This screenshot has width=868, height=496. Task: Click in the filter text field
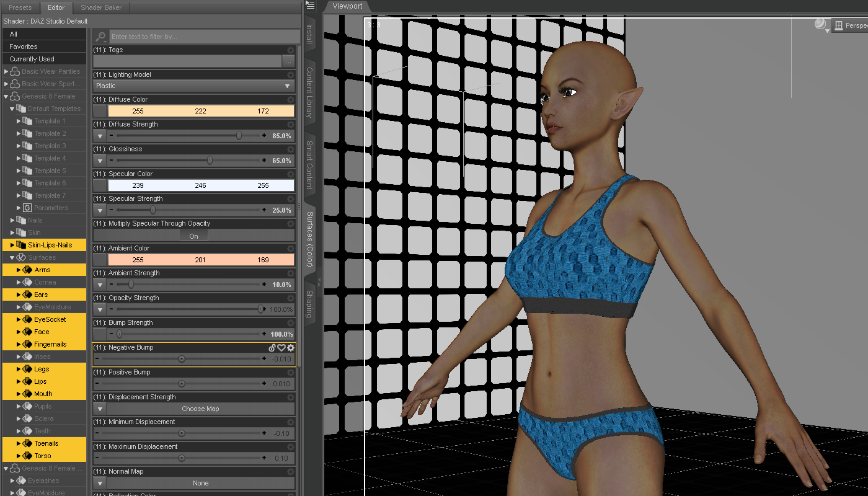point(204,37)
